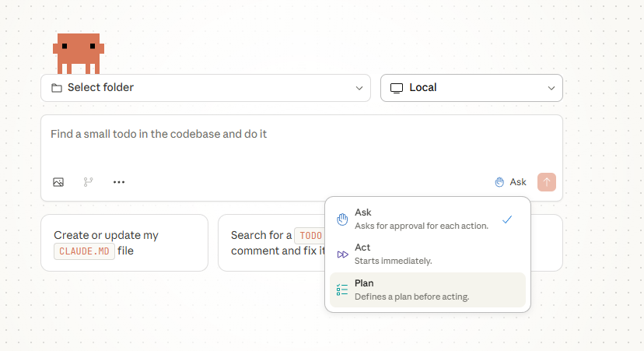
Task: Click the checkmark next to Ask
Action: (507, 219)
